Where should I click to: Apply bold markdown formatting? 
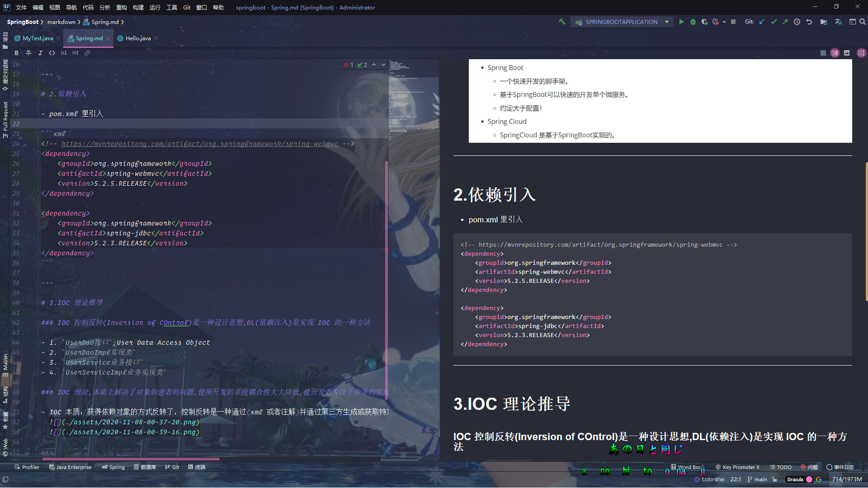17,53
